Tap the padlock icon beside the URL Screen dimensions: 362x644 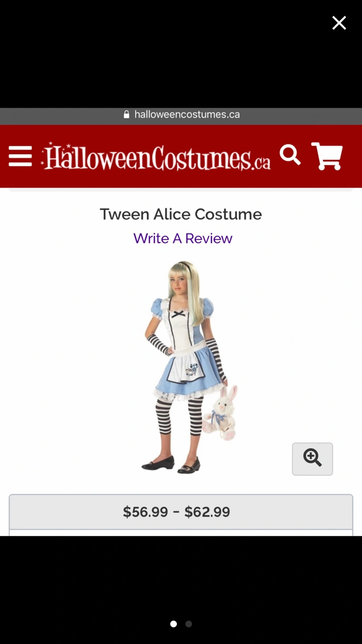pyautogui.click(x=126, y=114)
